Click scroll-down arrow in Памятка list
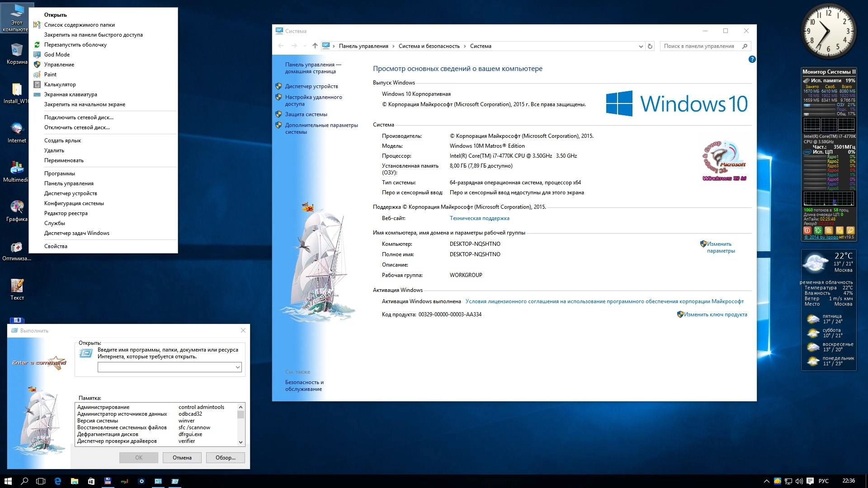This screenshot has height=488, width=868. [241, 442]
